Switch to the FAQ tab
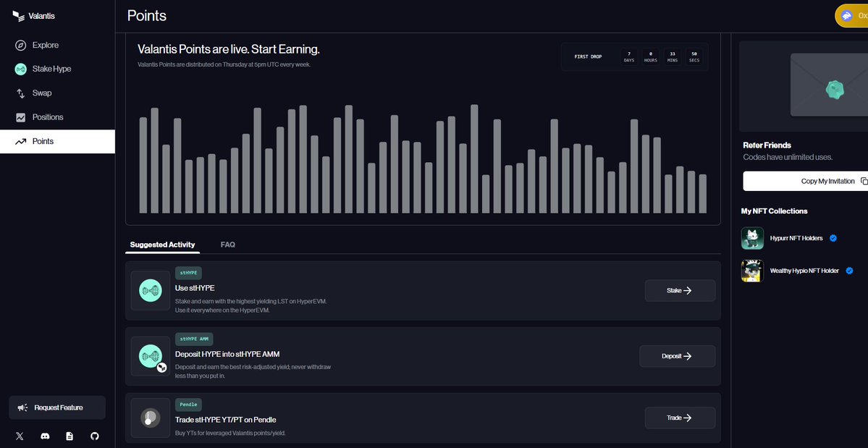 pos(227,245)
